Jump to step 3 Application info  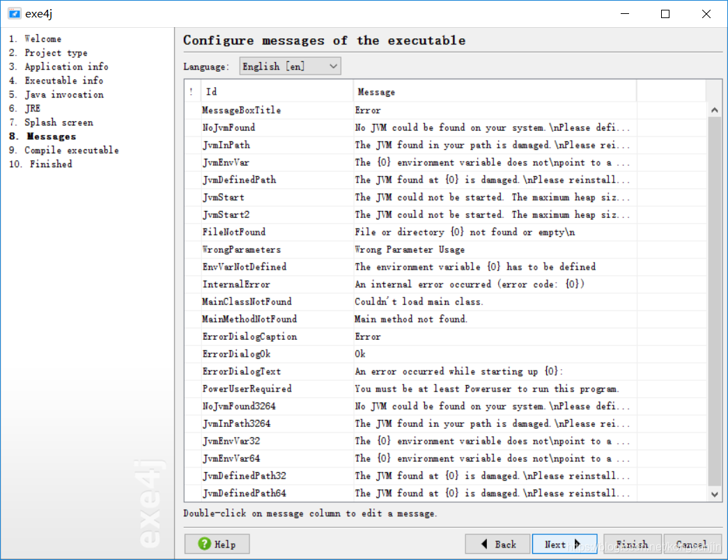click(59, 67)
